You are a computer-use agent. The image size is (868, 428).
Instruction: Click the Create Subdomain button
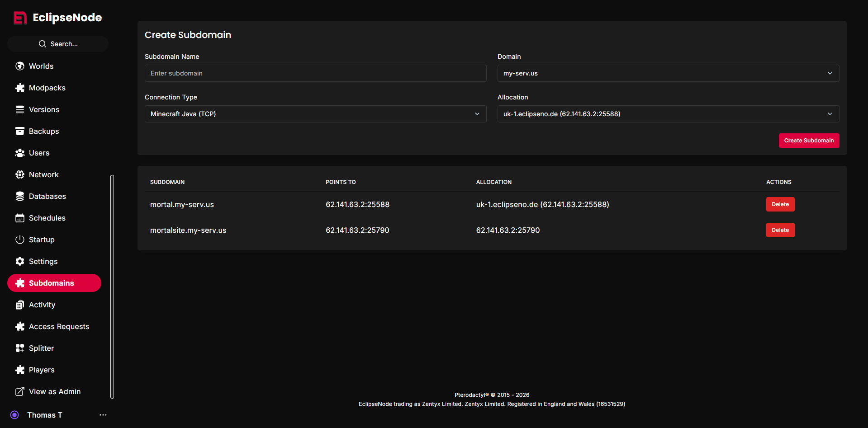[x=809, y=141]
